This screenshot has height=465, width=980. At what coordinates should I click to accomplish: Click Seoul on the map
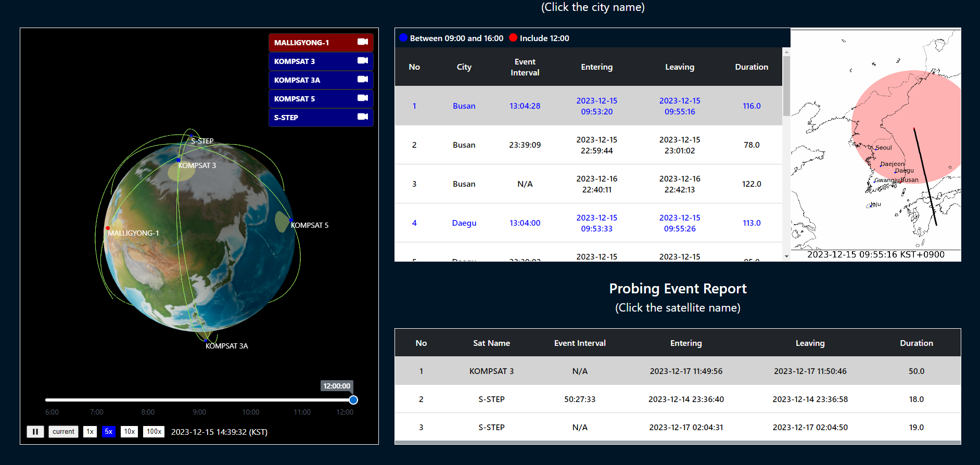click(883, 148)
